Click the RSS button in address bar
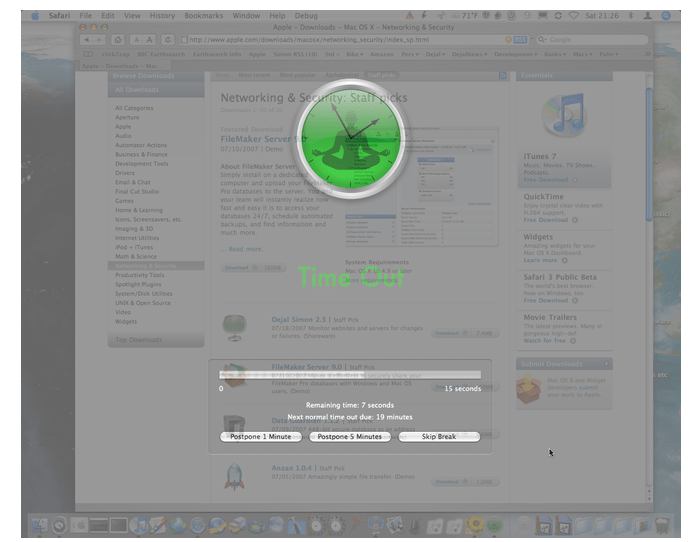Screen dimensions: 693x542 [x=520, y=40]
